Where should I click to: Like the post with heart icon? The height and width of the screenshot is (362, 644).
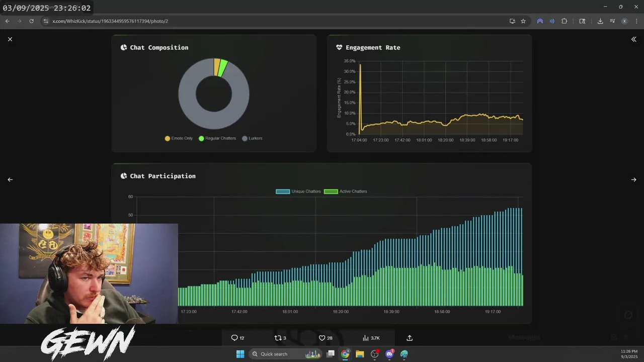point(326,338)
